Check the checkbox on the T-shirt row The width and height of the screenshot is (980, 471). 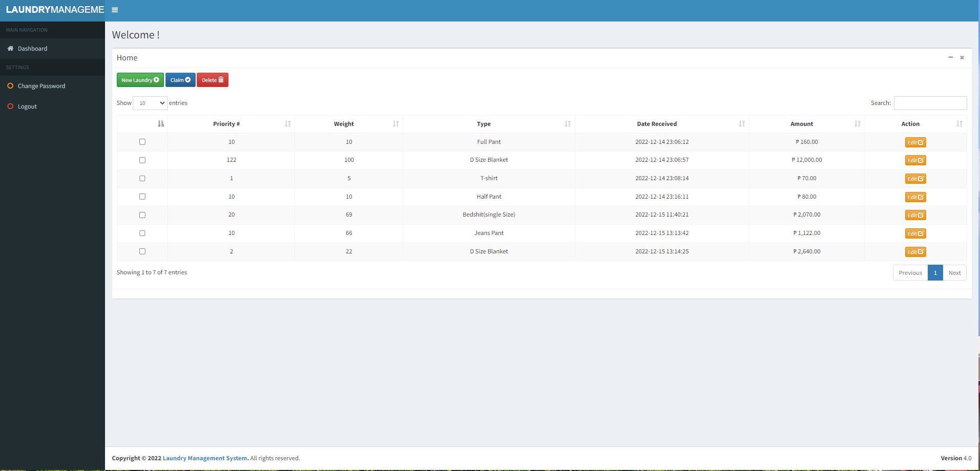pyautogui.click(x=142, y=178)
